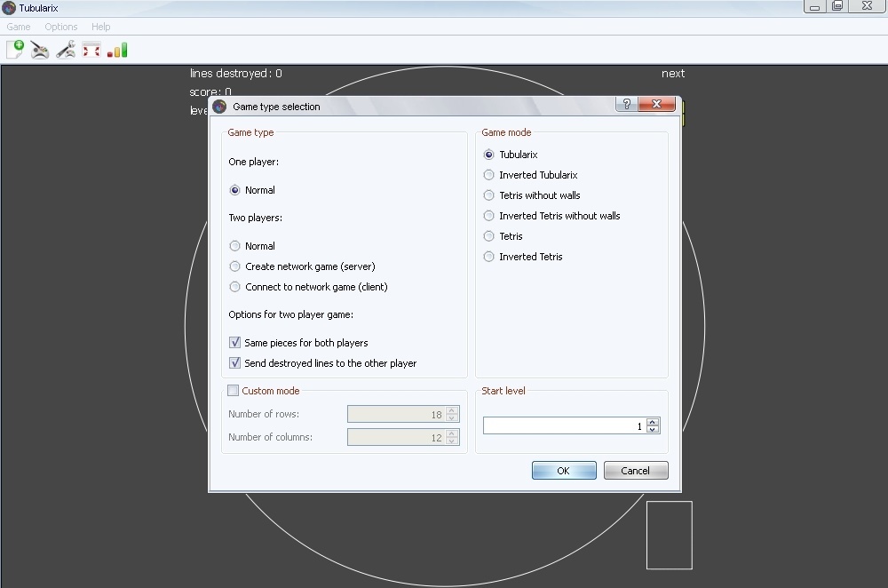Click the 'Number of rows:' label
Viewport: 888px width, 588px height.
[264, 414]
